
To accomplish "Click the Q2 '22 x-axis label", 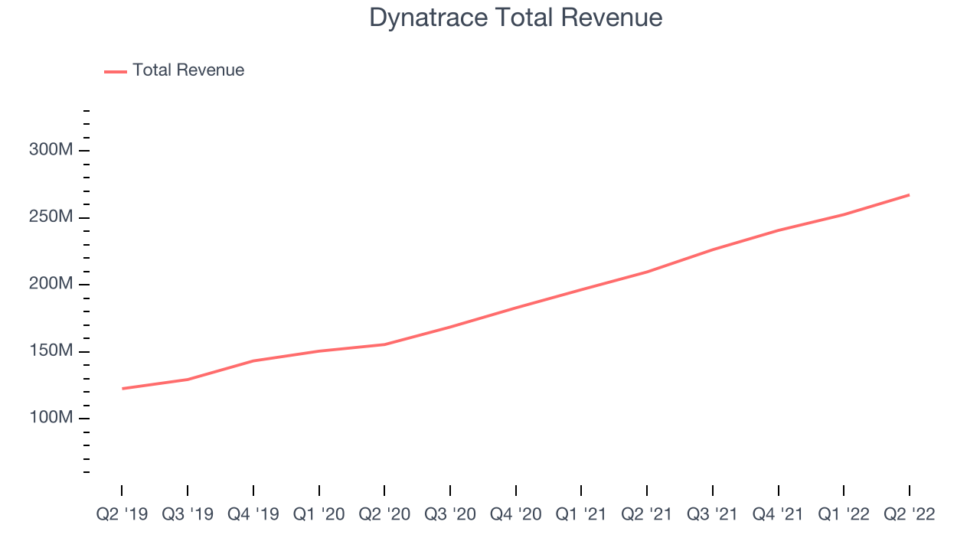I will click(x=910, y=514).
